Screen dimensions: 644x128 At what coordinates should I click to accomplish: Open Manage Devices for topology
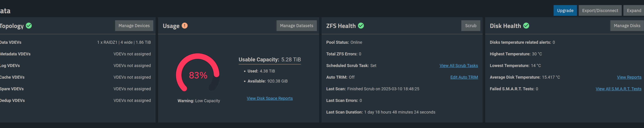(x=134, y=26)
